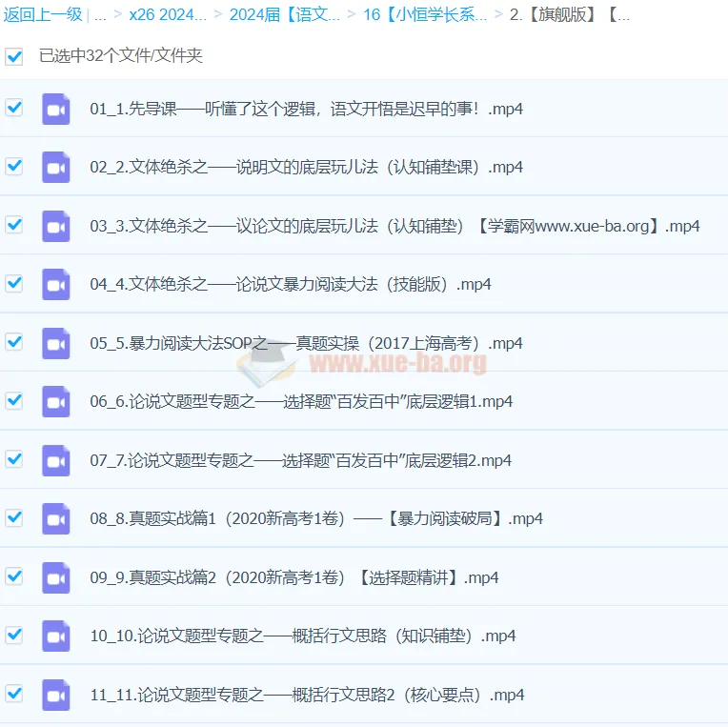Select video icon of 04_4 论说文暴力阅读大法
The image size is (728, 727).
click(x=56, y=285)
